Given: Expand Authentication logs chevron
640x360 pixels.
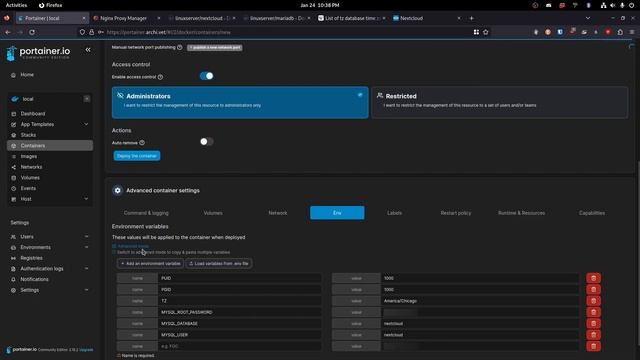Looking at the screenshot, I should pyautogui.click(x=86, y=269).
